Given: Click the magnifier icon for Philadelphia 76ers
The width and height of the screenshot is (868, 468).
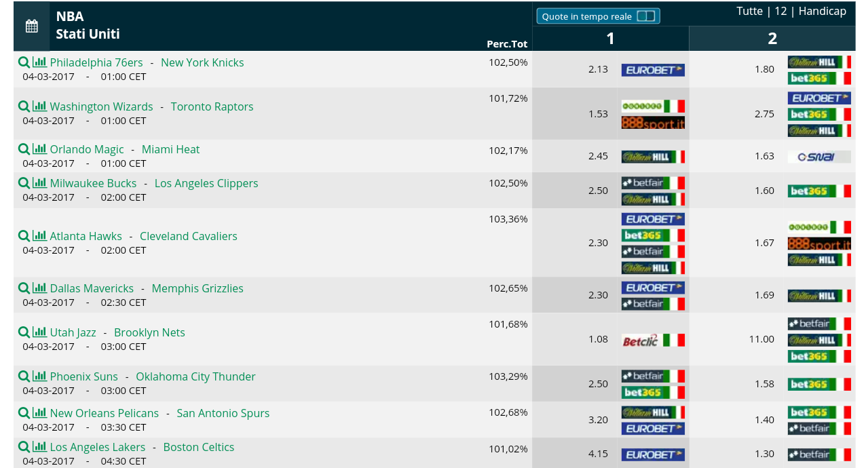Looking at the screenshot, I should pos(24,62).
